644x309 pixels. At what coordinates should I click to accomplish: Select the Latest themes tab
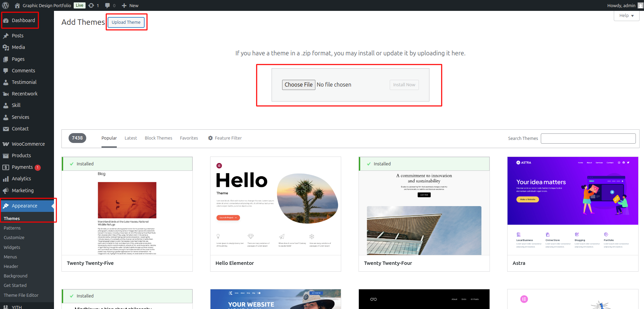131,138
